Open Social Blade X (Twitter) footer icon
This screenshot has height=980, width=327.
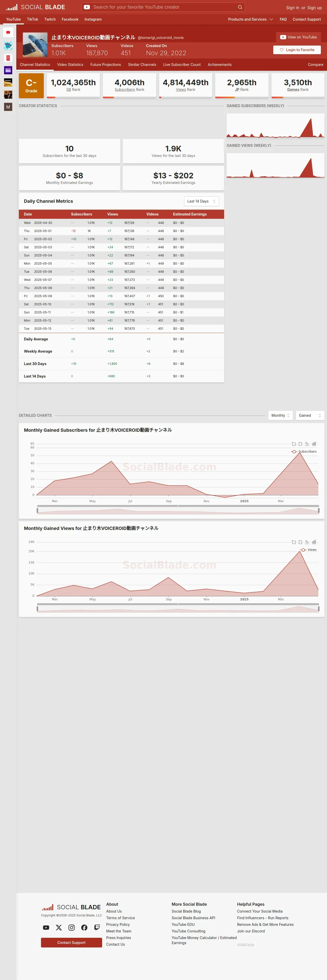[x=59, y=928]
